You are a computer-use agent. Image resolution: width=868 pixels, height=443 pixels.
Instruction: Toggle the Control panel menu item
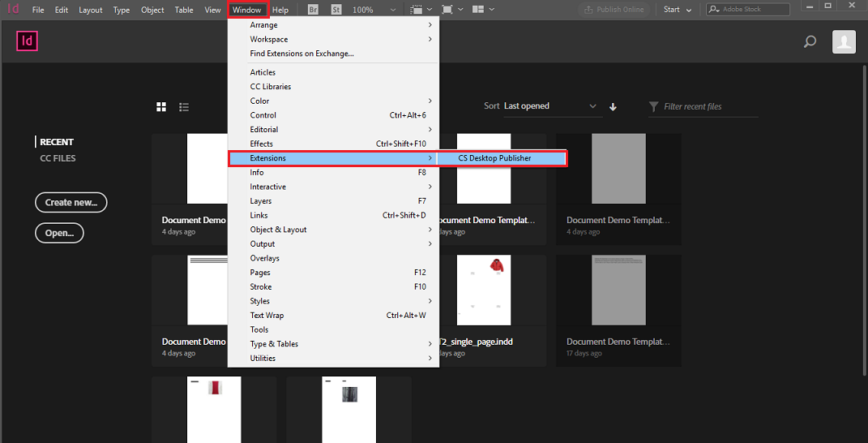tap(333, 115)
